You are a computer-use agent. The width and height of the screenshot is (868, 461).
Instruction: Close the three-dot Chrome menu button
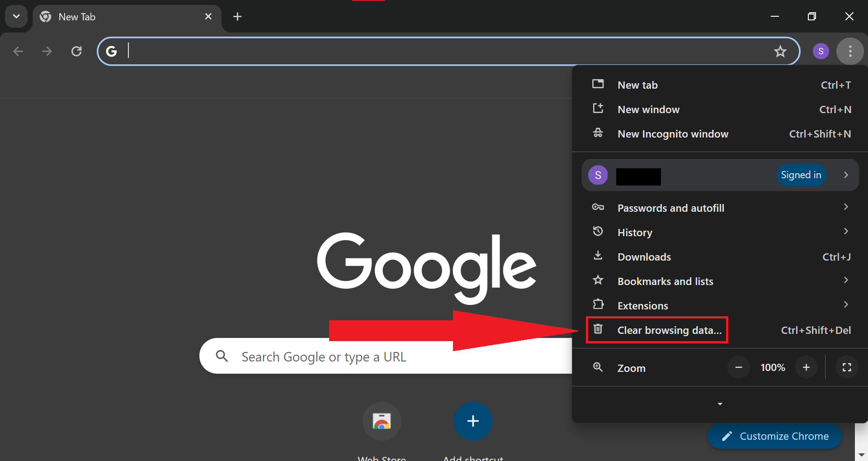(x=850, y=51)
